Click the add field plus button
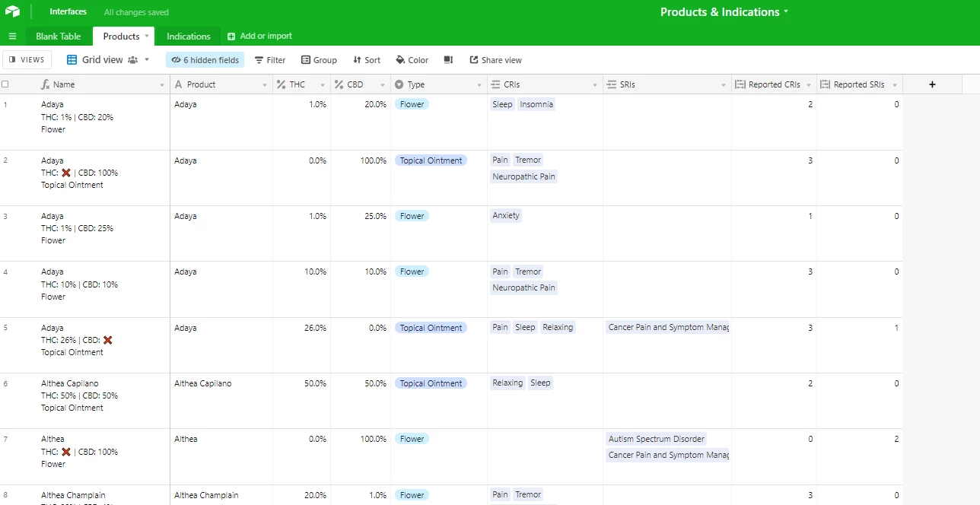980x505 pixels. click(932, 84)
